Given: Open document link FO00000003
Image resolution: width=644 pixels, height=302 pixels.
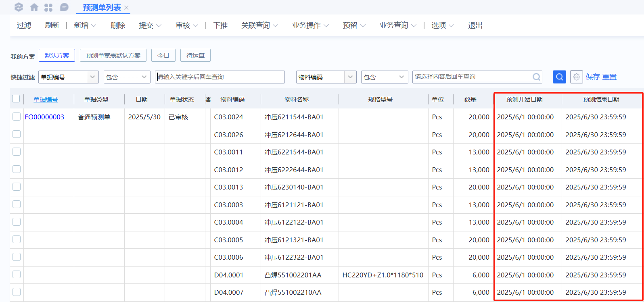Looking at the screenshot, I should click(44, 117).
